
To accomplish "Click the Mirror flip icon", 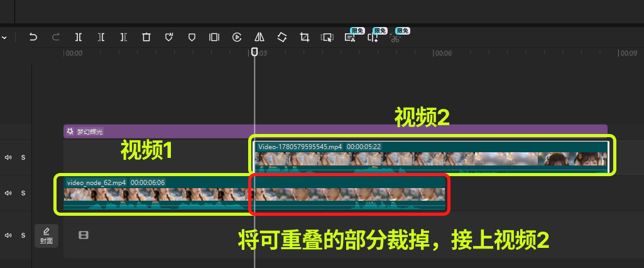I will tap(259, 37).
